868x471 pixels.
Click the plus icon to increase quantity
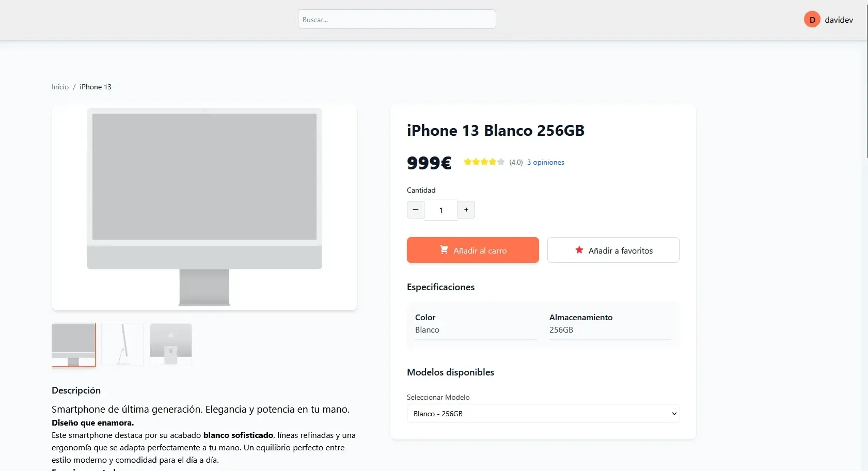[x=466, y=210]
